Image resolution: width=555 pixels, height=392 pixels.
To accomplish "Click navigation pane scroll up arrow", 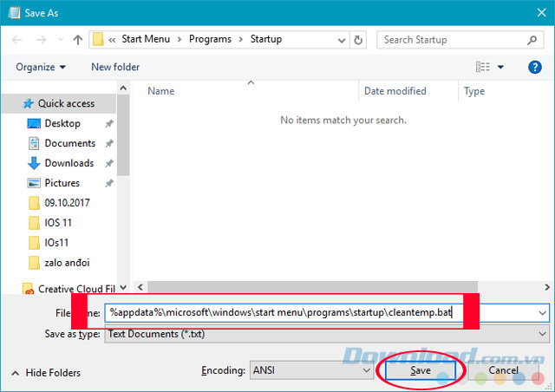I will pos(123,88).
